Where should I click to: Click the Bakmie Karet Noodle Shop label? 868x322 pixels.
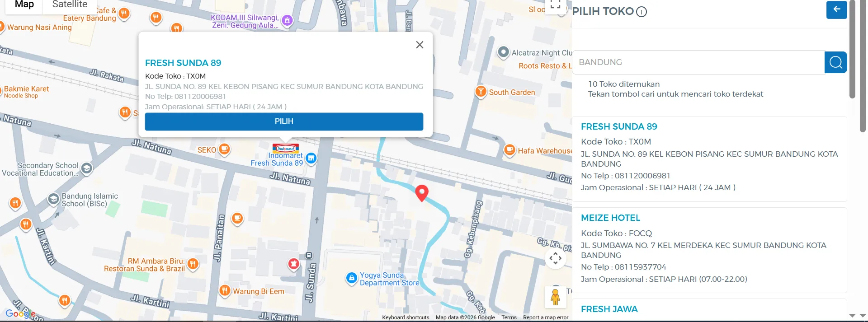tap(26, 92)
